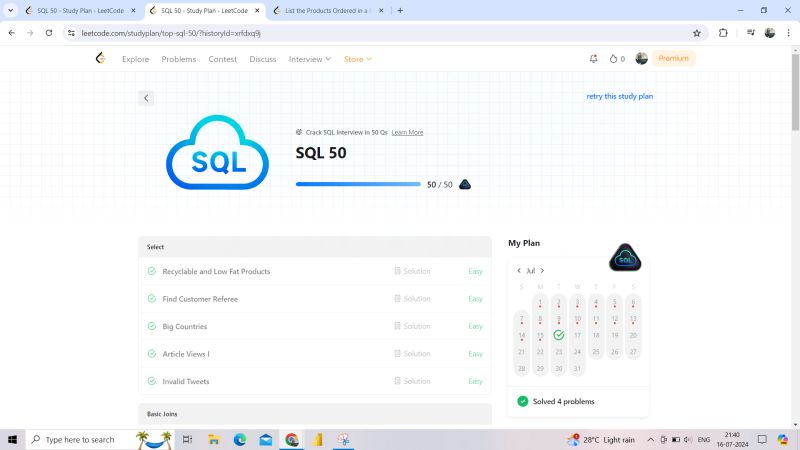Open Chrome media control icon
The width and height of the screenshot is (800, 450).
751,33
